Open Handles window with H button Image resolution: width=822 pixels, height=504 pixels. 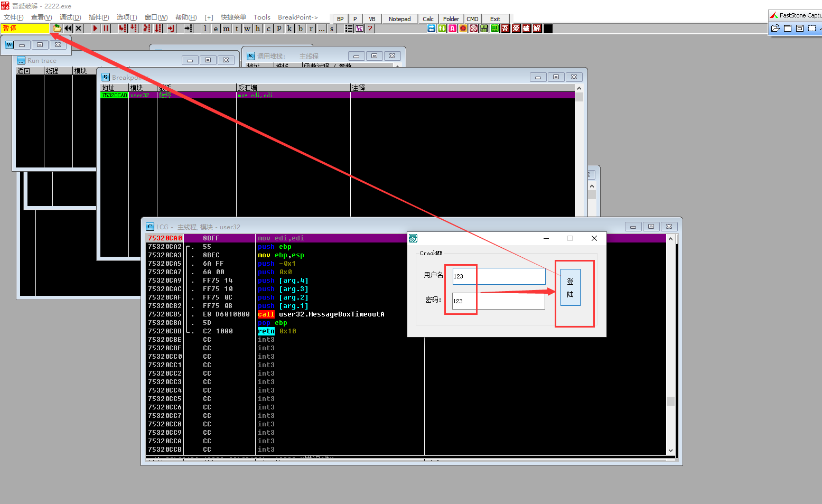click(258, 29)
